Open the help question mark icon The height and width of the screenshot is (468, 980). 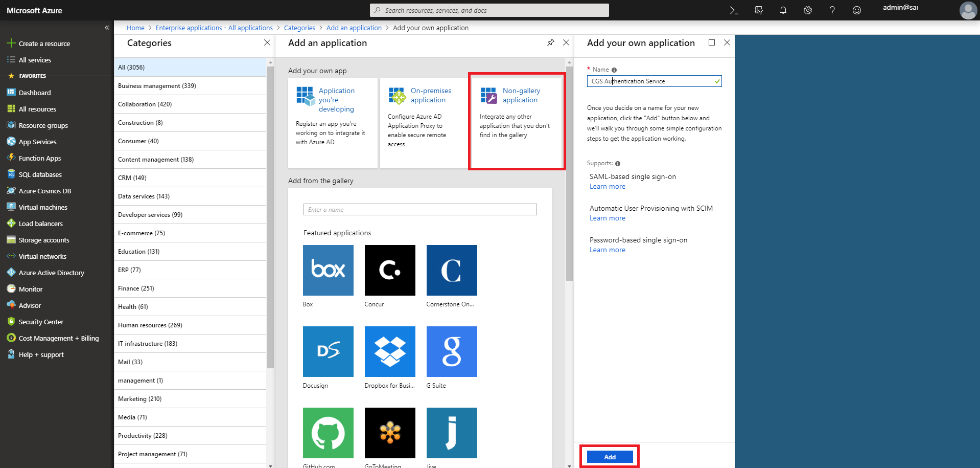pyautogui.click(x=832, y=10)
